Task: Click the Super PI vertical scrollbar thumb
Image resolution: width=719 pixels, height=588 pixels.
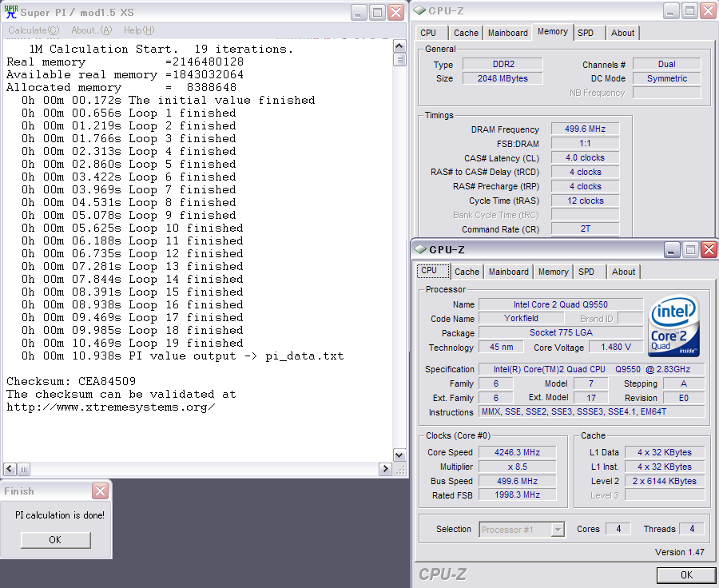Action: coord(399,60)
